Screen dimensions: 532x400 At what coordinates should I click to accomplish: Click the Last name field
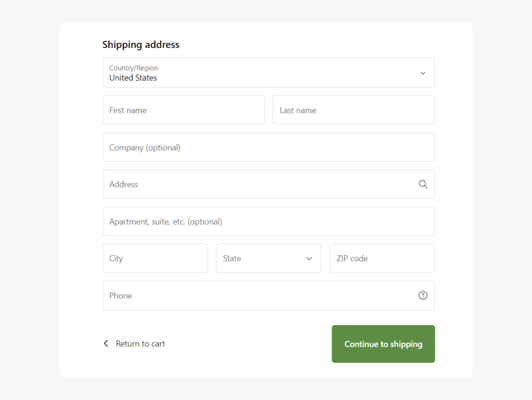[x=353, y=110]
